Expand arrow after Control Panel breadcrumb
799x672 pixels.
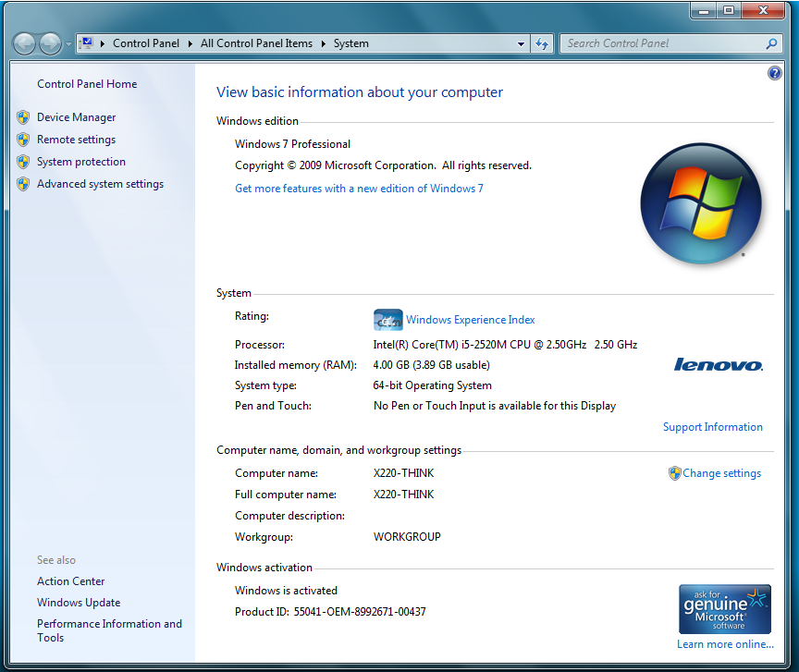click(x=191, y=43)
